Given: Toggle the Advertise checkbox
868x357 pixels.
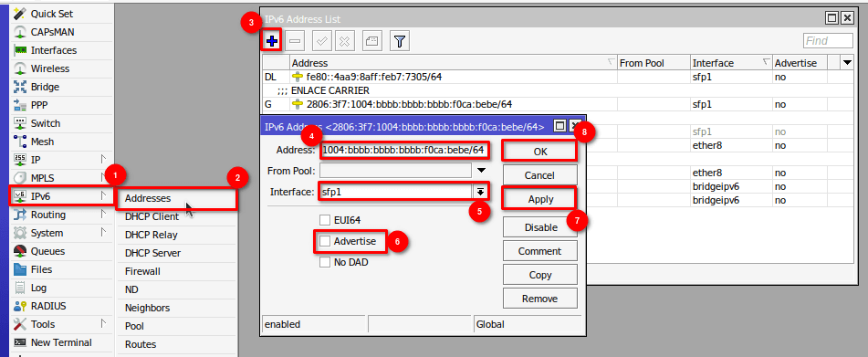Looking at the screenshot, I should [x=325, y=241].
